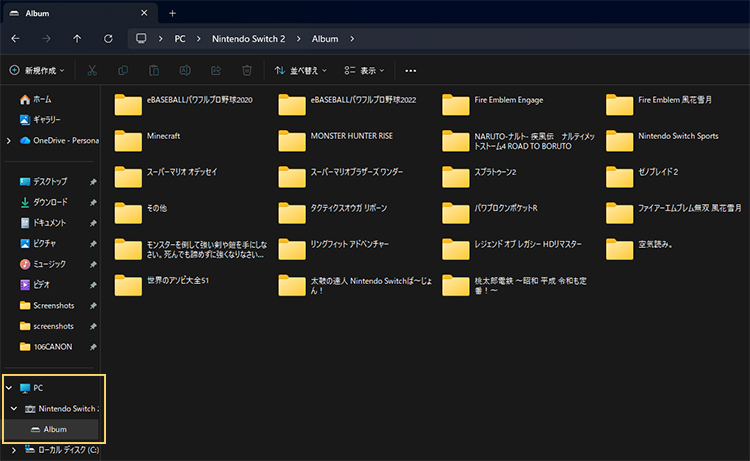Open the 並べ替え sort dropdown
The width and height of the screenshot is (750, 461).
tap(302, 71)
